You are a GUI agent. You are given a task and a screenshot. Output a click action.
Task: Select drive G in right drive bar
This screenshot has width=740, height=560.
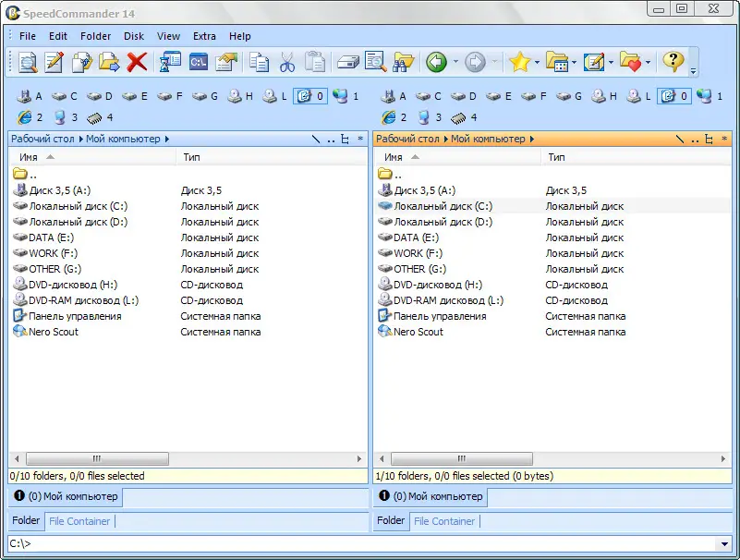(569, 96)
